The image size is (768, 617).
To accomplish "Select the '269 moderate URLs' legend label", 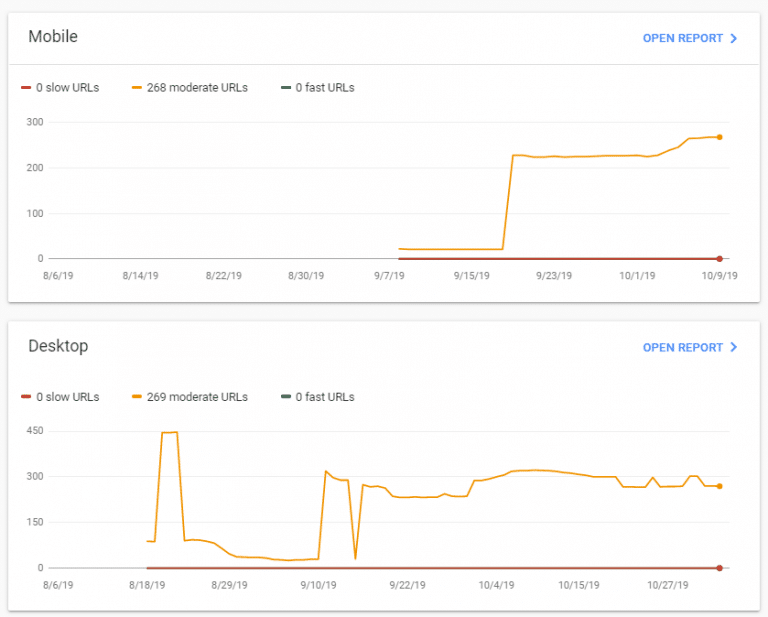I will point(197,397).
